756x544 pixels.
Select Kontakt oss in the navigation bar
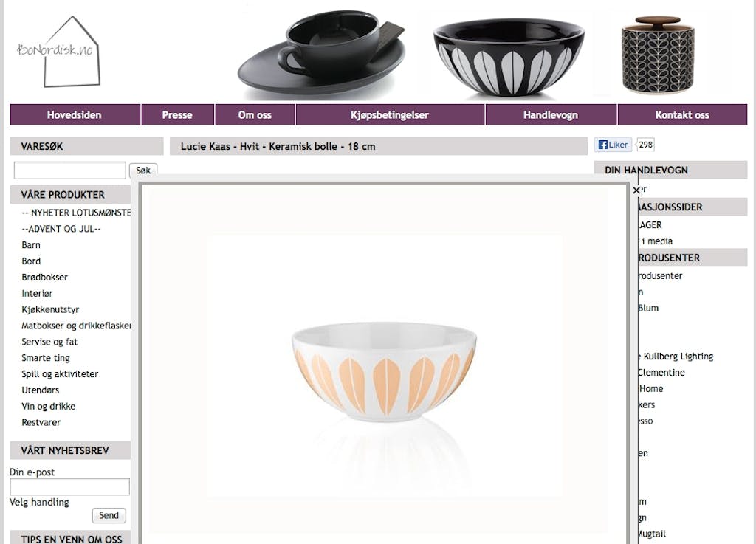[682, 114]
